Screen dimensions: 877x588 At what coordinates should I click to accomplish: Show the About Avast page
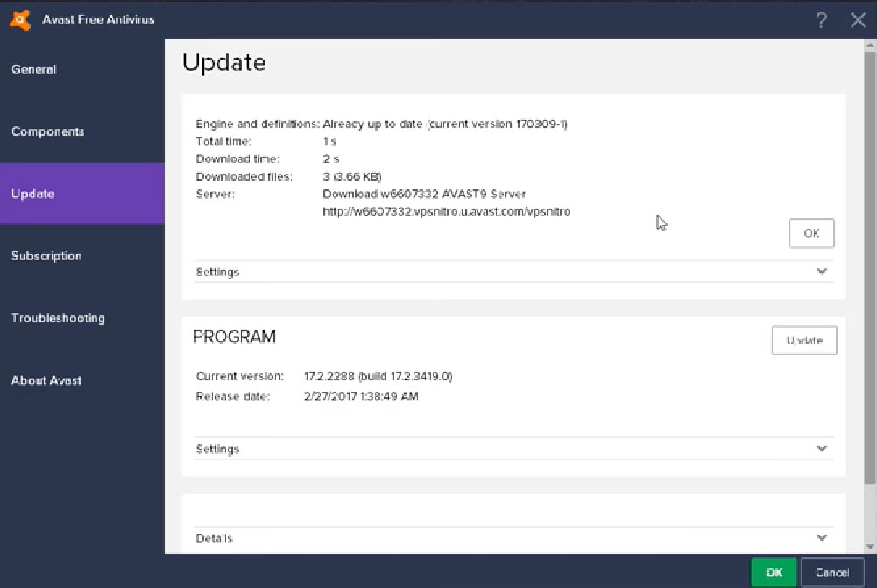[82, 380]
